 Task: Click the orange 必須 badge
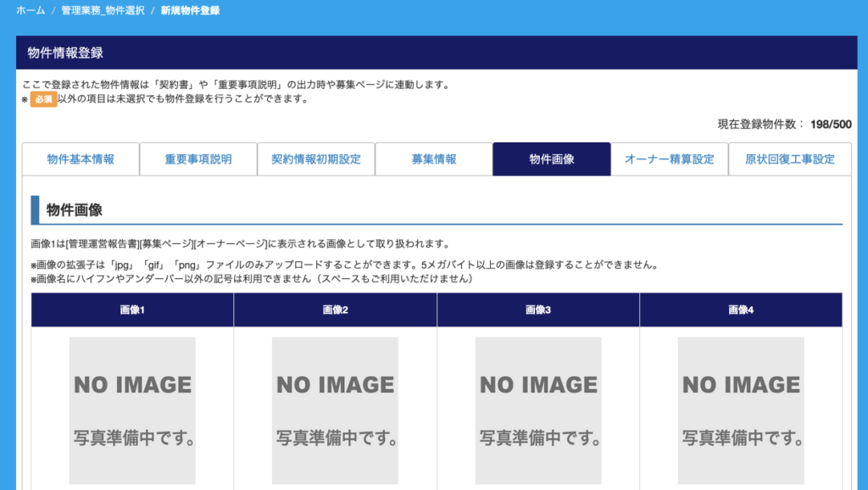click(43, 99)
